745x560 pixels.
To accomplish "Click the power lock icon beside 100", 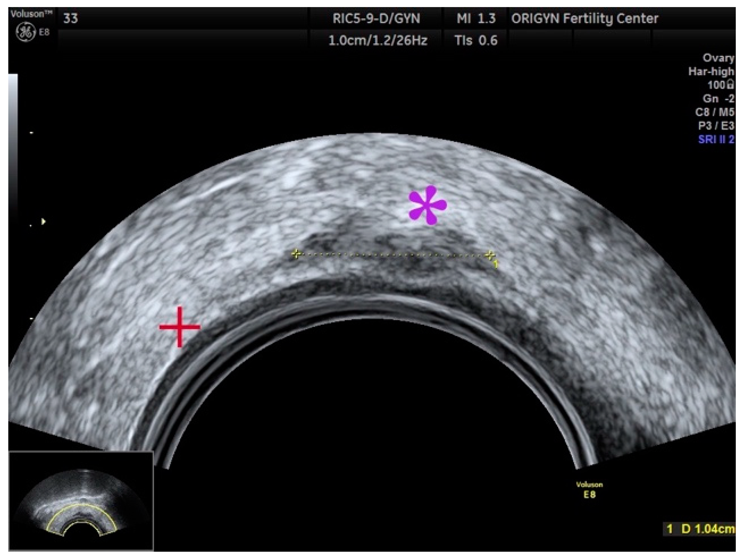I will [730, 84].
